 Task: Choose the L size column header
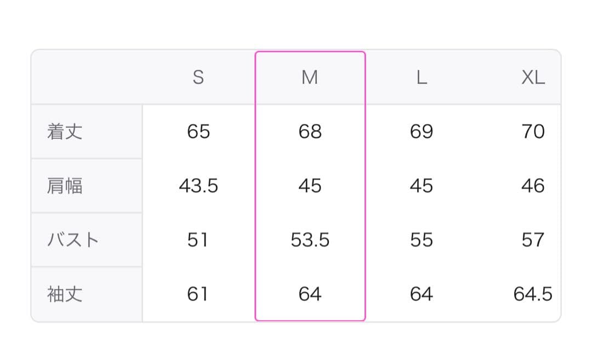point(421,78)
